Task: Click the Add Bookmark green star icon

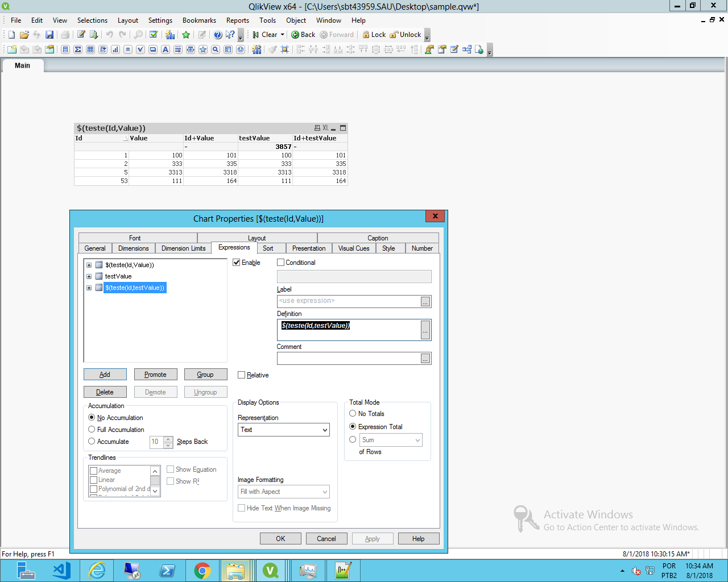Action: click(x=186, y=35)
